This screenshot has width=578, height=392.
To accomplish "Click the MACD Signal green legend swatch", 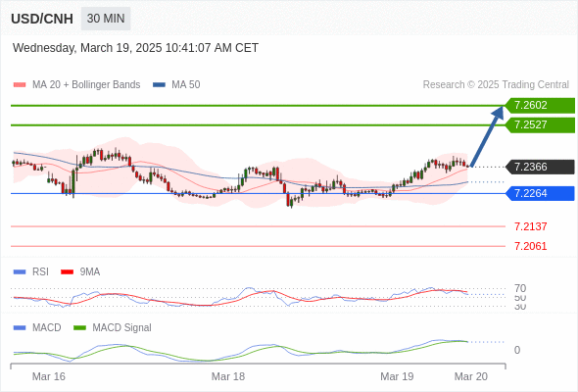I will 80,327.
